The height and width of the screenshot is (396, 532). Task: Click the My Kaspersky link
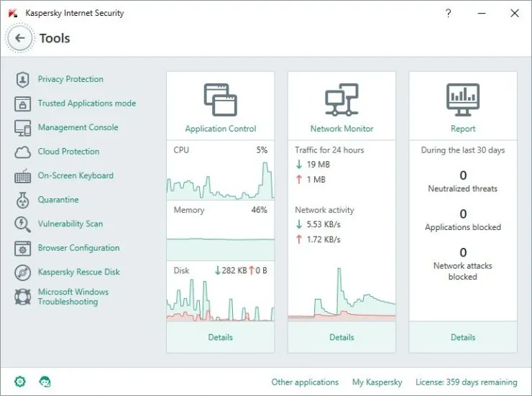(377, 382)
